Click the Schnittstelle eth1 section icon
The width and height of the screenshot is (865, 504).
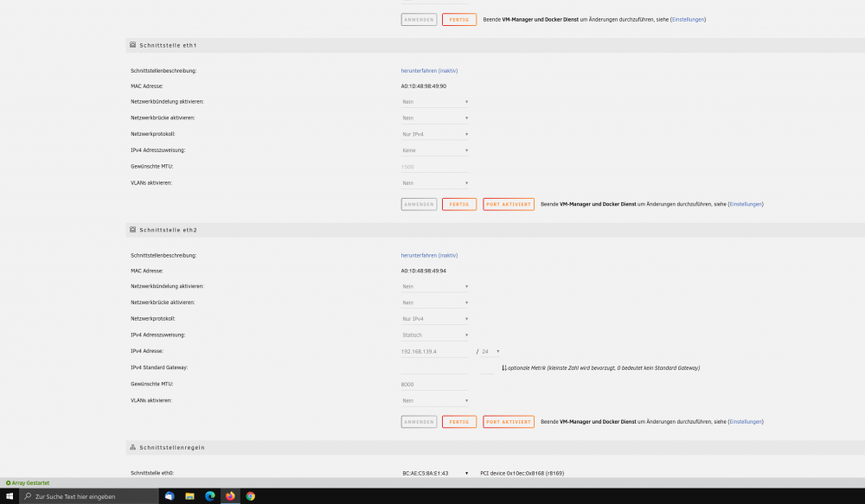pos(132,45)
